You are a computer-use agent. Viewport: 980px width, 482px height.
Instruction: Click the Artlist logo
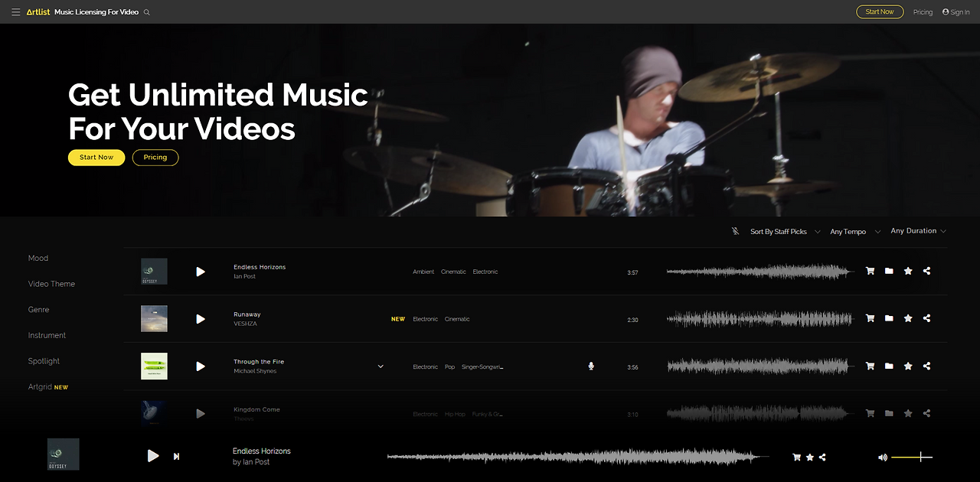pos(37,11)
